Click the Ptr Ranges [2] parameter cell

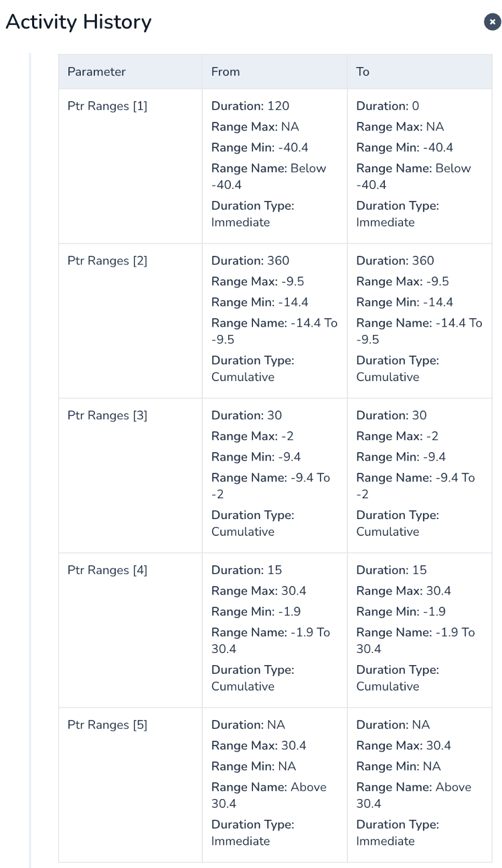tap(130, 321)
